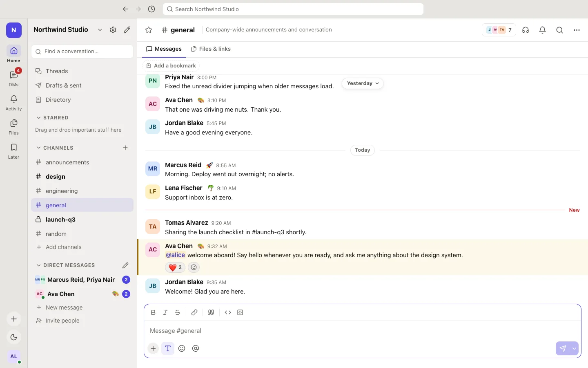The height and width of the screenshot is (368, 588).
Task: Insert a link in the message
Action: click(194, 312)
